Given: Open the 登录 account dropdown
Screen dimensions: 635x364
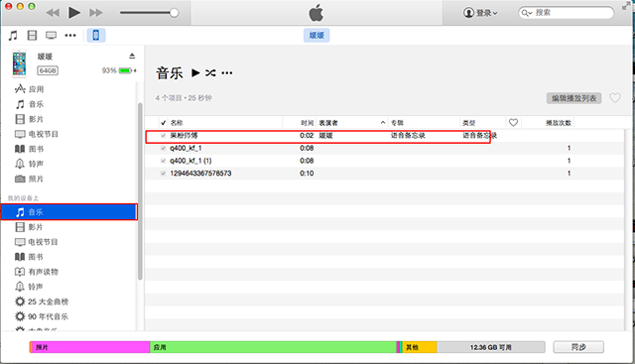Looking at the screenshot, I should point(480,13).
